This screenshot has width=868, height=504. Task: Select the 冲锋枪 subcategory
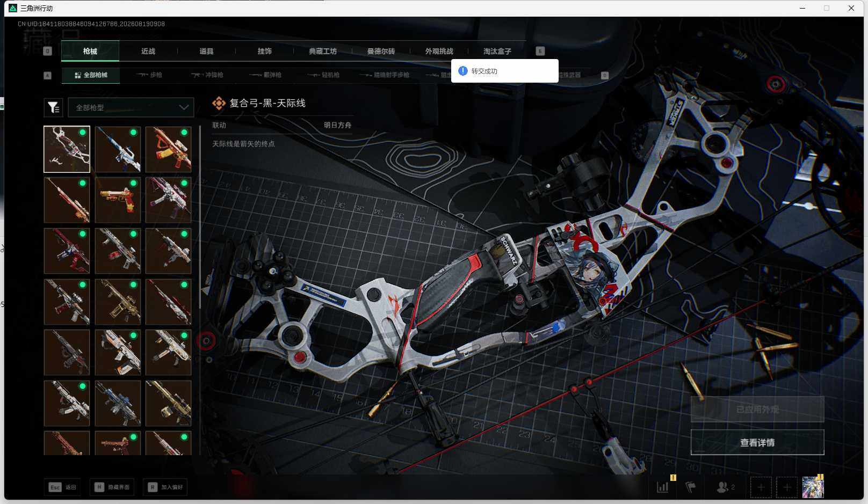[207, 75]
